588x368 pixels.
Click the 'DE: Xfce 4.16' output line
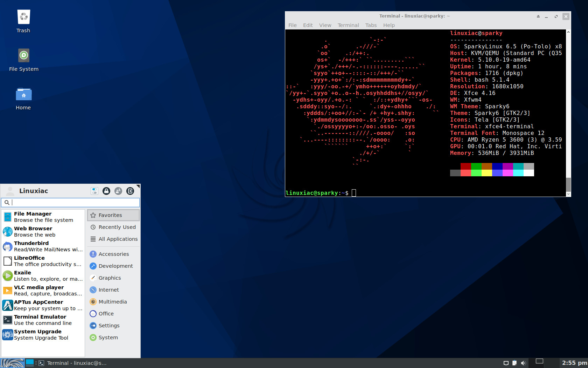click(472, 93)
